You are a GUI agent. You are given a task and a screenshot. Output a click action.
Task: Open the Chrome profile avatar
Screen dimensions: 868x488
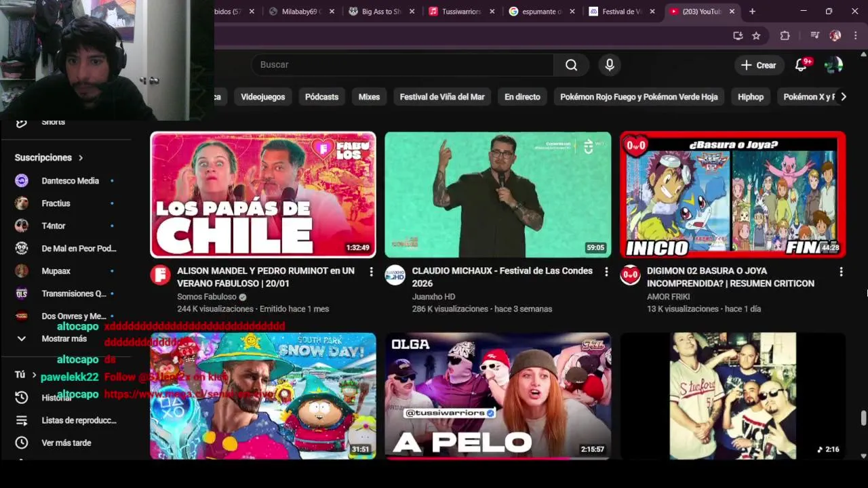pyautogui.click(x=835, y=36)
